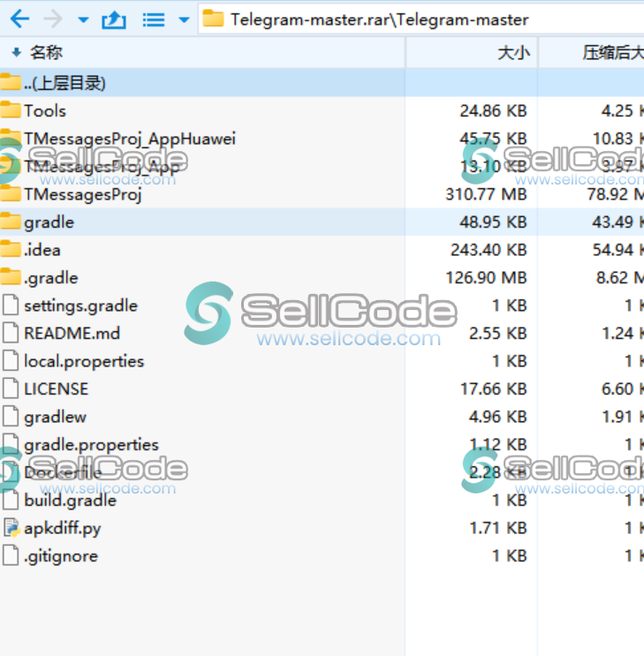Select LICENSE file icon
The image size is (644, 656).
11,388
